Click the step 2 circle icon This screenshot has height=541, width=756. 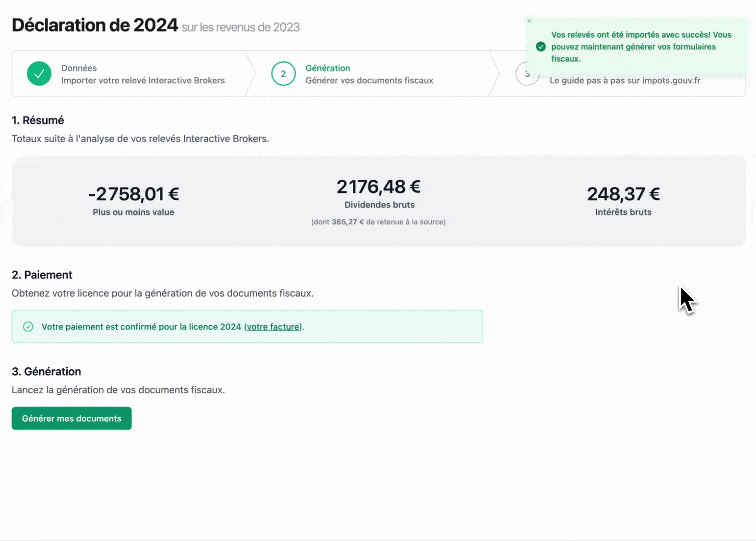coord(283,74)
